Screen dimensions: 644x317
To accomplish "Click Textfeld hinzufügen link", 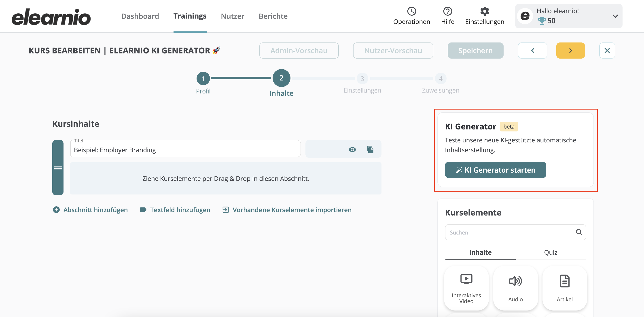I will [x=175, y=210].
